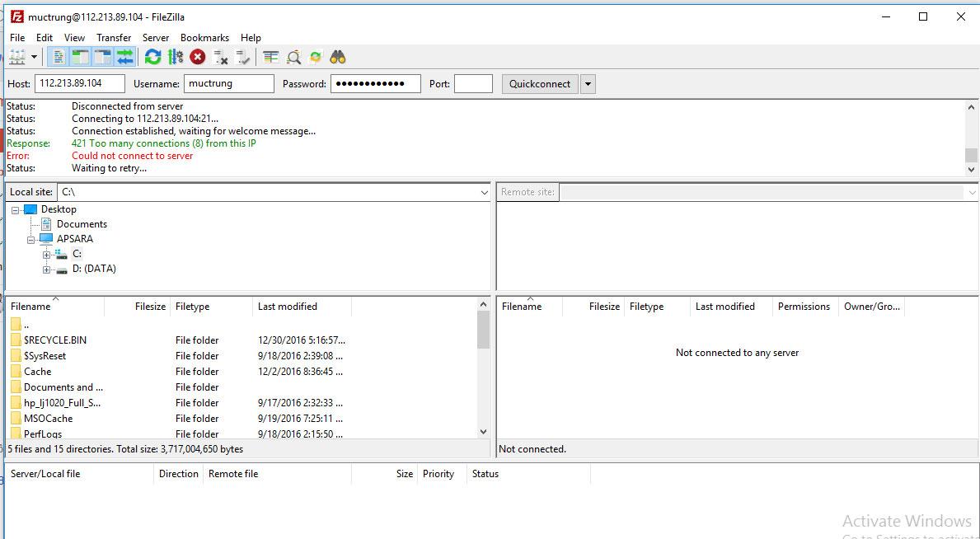Search for files with the binoculars icon
The height and width of the screenshot is (539, 980).
pos(338,58)
